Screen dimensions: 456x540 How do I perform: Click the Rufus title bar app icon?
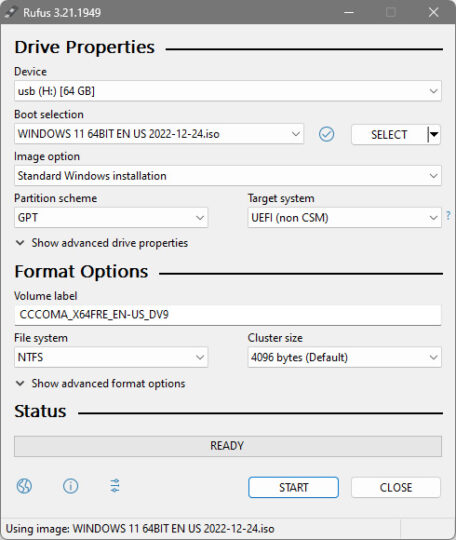click(x=10, y=12)
